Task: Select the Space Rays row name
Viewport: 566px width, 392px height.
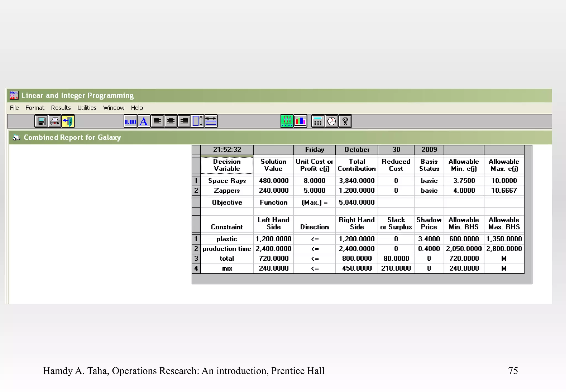Action: click(227, 181)
